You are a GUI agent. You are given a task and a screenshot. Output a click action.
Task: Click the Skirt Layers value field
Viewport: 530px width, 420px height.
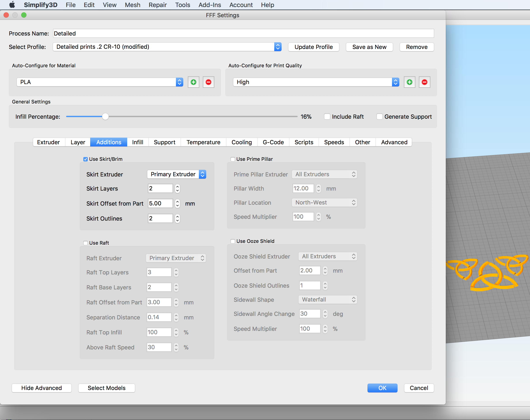pos(160,189)
